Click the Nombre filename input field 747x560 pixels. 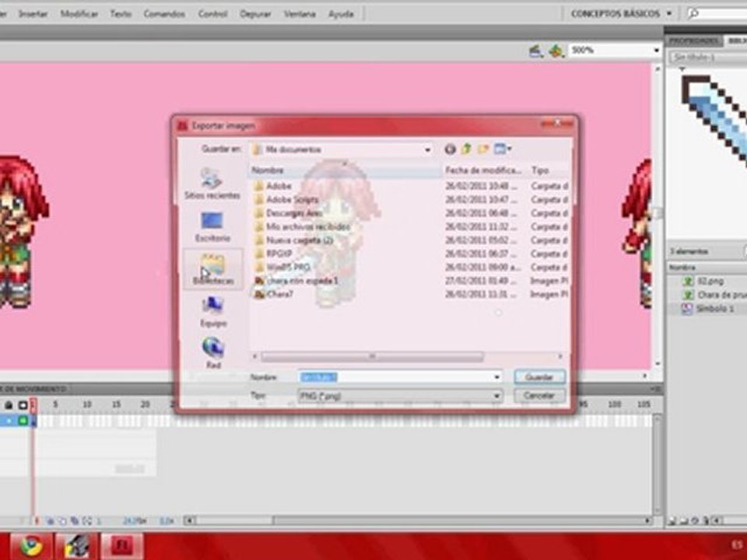coord(395,377)
